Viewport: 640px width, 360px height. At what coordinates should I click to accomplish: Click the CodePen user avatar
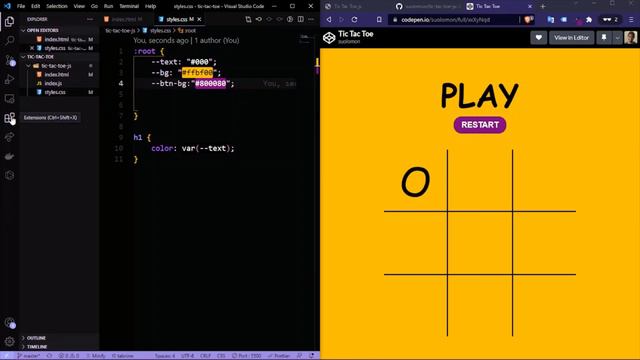[x=630, y=38]
